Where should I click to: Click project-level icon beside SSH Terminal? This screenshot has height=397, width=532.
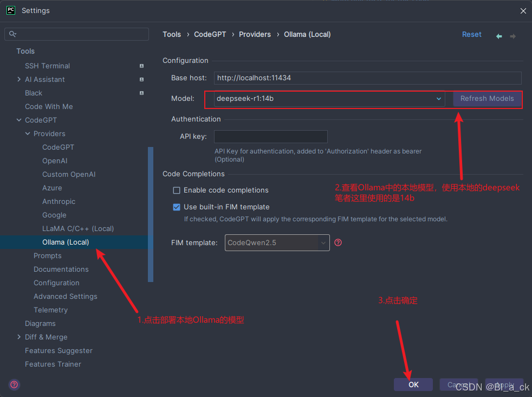coord(141,66)
